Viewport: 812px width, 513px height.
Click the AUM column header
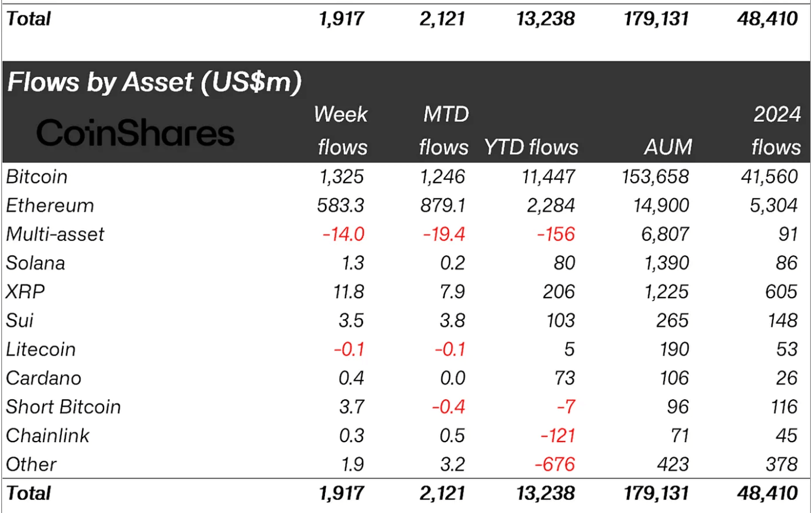coord(667,146)
